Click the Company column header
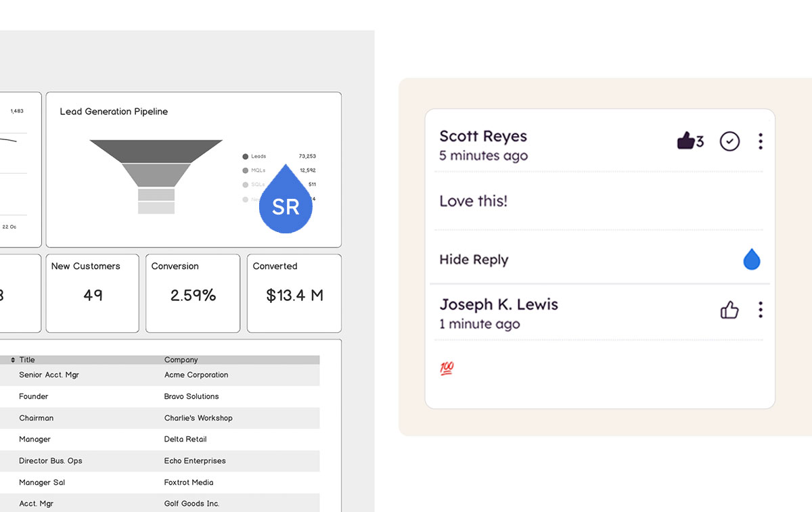 point(181,360)
